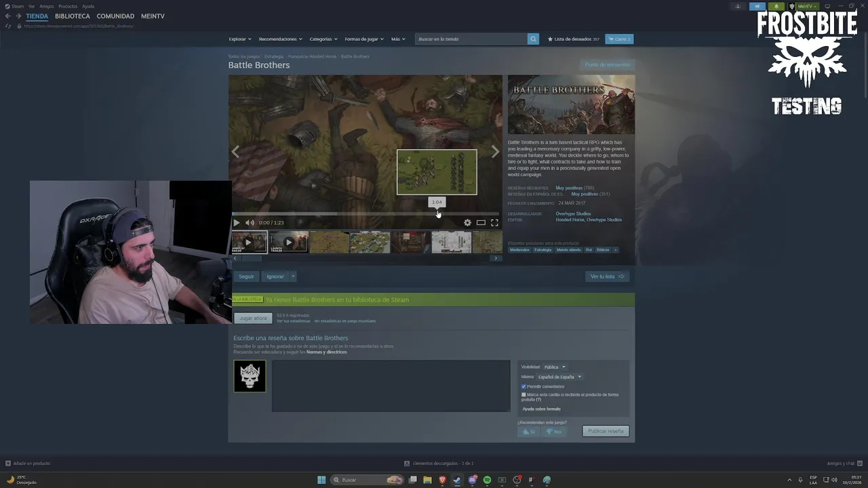The height and width of the screenshot is (488, 868).
Task: Click Añadir un producto plus icon
Action: 8,463
